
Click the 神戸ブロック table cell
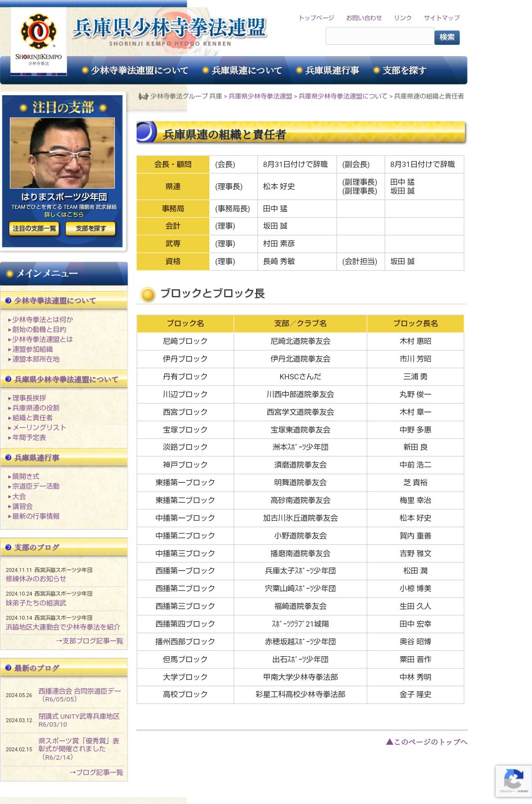click(x=185, y=465)
